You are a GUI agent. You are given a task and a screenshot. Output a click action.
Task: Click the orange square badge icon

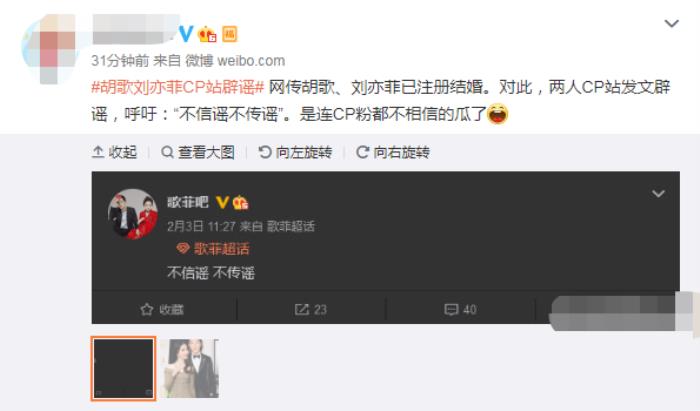tap(229, 34)
